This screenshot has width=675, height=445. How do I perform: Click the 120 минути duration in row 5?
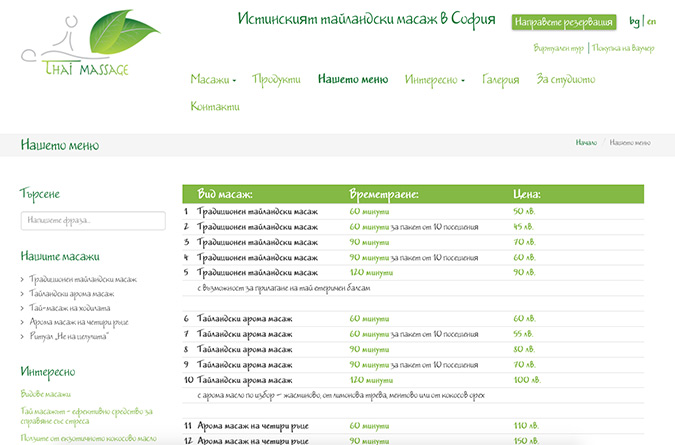point(371,273)
